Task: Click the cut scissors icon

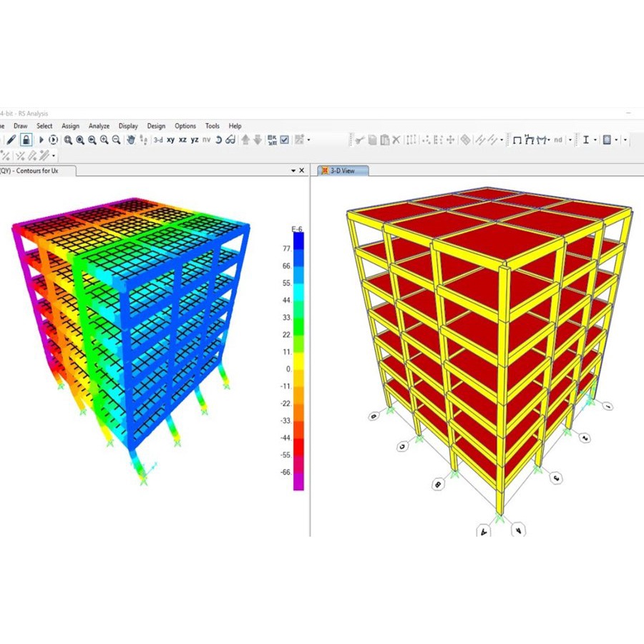Action: coord(359,140)
